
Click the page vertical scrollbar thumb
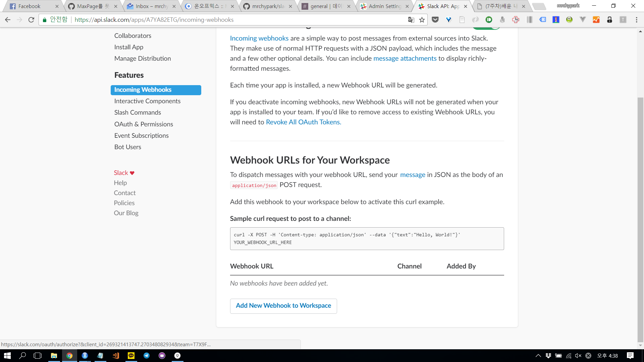point(640,218)
